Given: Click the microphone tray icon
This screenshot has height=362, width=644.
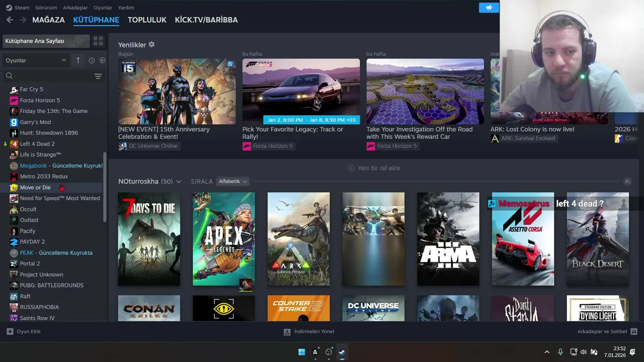Looking at the screenshot, I should coord(560,352).
